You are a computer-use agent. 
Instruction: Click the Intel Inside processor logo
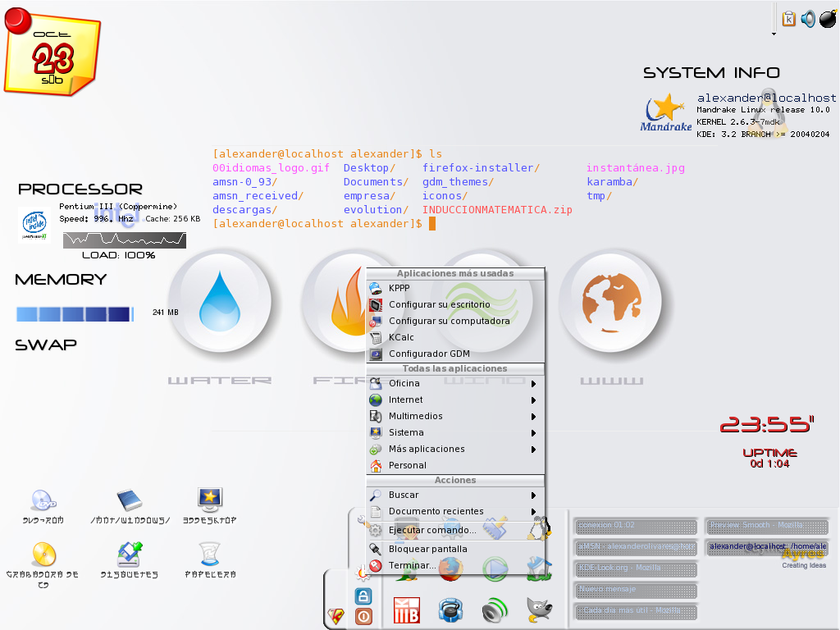(34, 224)
